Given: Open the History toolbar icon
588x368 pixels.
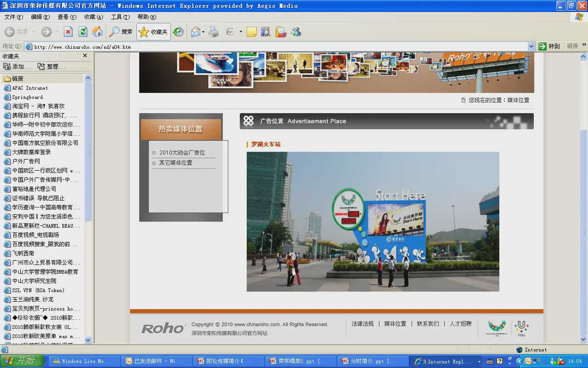Looking at the screenshot, I should 178,32.
